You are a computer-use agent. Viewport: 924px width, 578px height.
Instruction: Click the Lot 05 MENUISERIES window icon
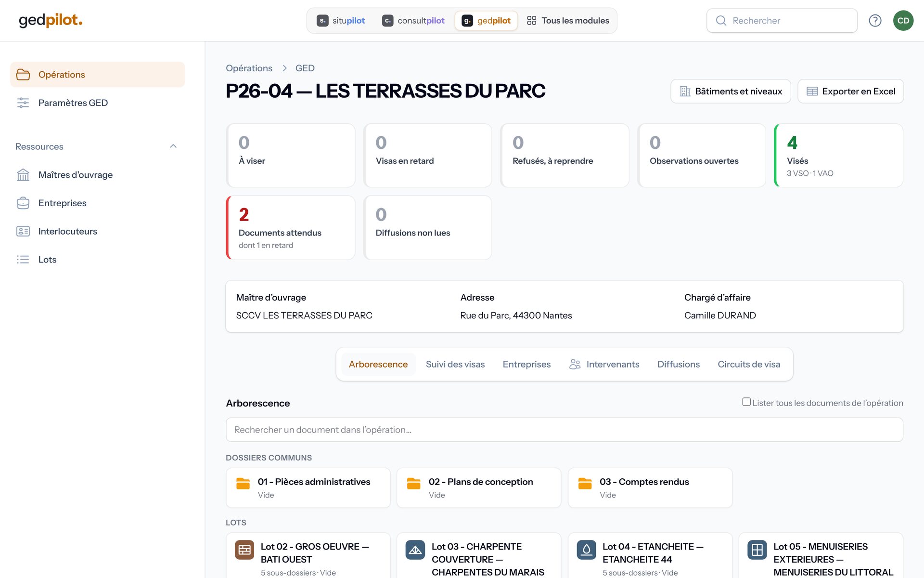pos(757,550)
